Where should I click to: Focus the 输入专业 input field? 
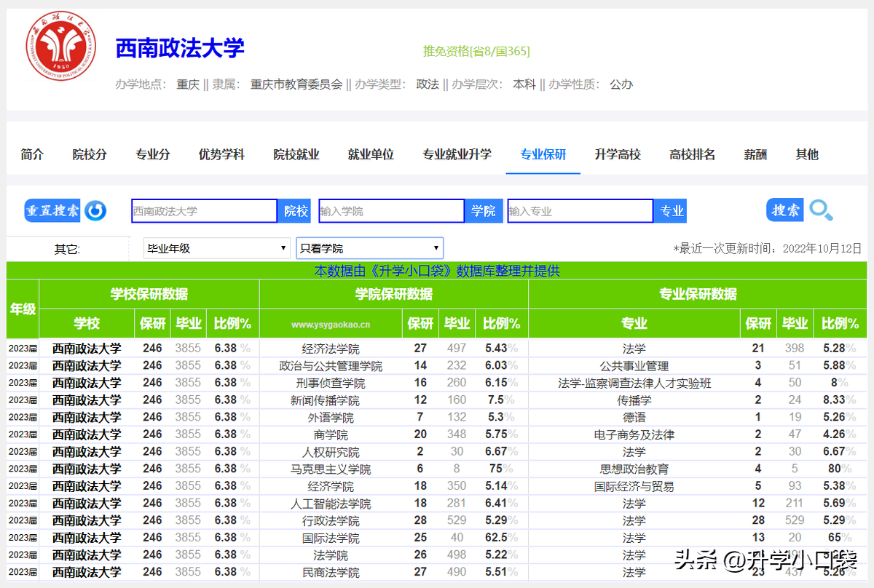580,211
